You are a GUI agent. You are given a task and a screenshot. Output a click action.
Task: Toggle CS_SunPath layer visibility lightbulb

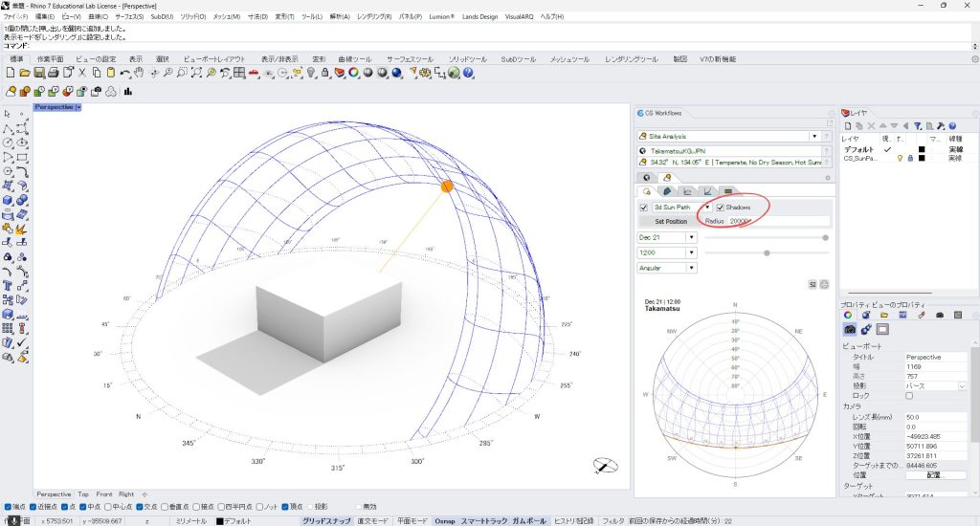[x=900, y=159]
